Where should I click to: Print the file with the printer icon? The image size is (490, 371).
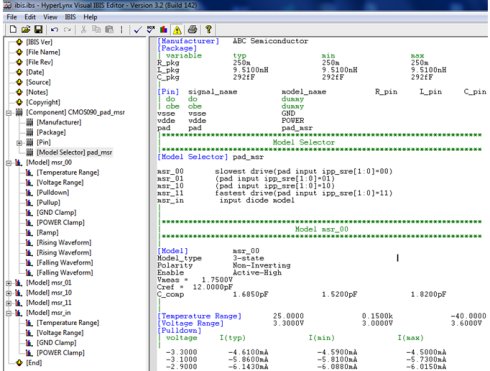tap(192, 30)
